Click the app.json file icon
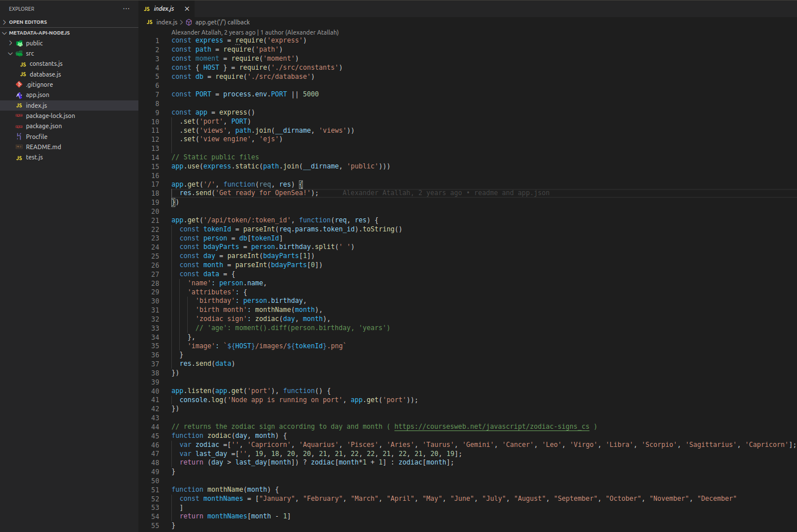This screenshot has height=532, width=797. pos(19,95)
